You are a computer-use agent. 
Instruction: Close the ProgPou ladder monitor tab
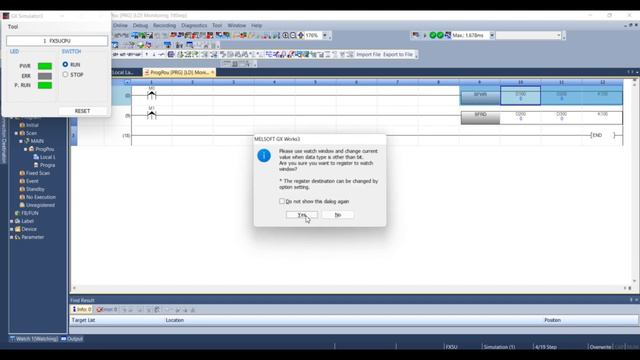pos(212,72)
